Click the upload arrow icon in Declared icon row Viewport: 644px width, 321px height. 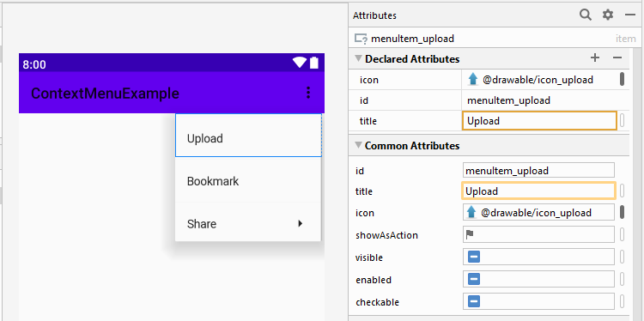point(473,80)
